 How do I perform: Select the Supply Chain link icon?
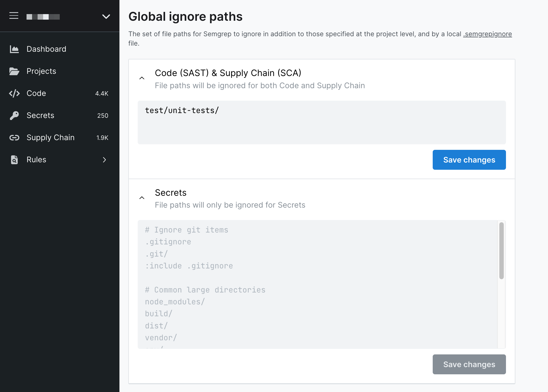14,137
